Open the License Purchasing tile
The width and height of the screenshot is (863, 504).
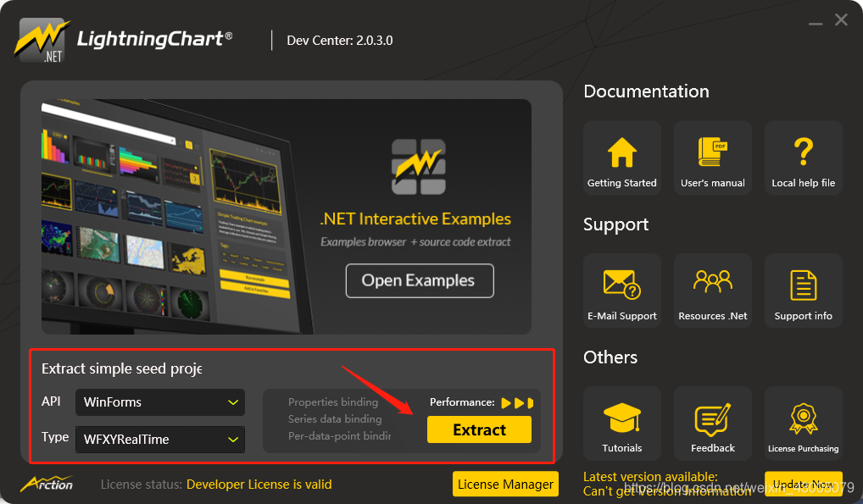[x=803, y=424]
